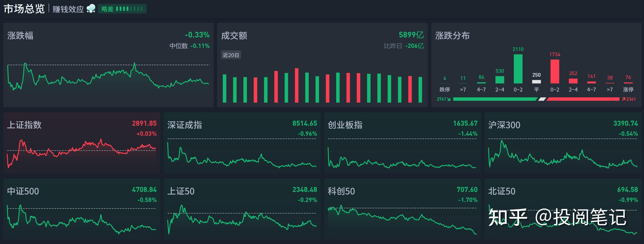644x244 pixels.
Task: Click the -1.44% 创业板指 change
Action: (468, 134)
